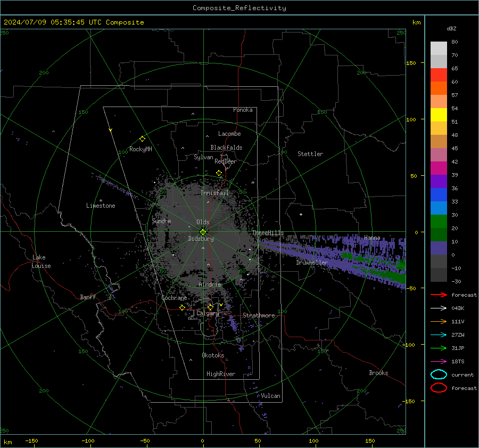The width and height of the screenshot is (479, 448).
Task: Click the Banff label
Action: point(88,297)
